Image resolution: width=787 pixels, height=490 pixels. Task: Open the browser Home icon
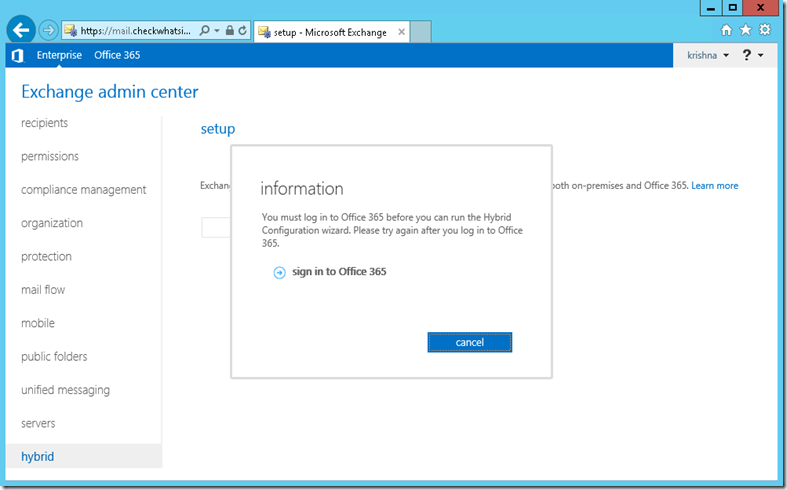(726, 30)
